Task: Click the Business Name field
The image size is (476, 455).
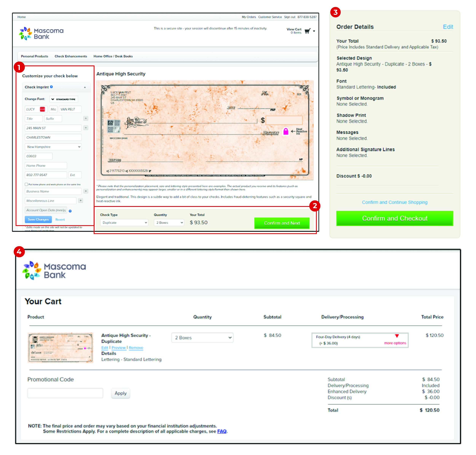Action: click(53, 191)
